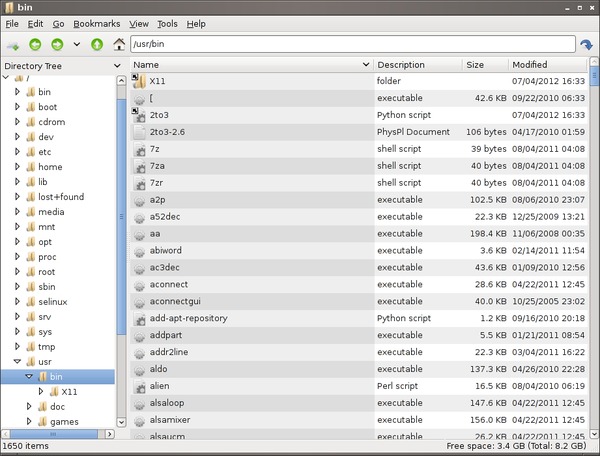
Task: Click the go arrow beside the path bar
Action: pyautogui.click(x=587, y=45)
